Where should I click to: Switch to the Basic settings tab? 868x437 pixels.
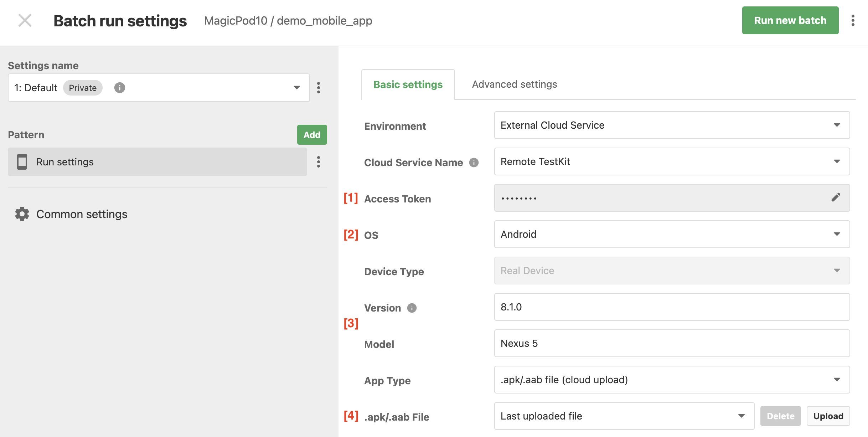tap(408, 84)
